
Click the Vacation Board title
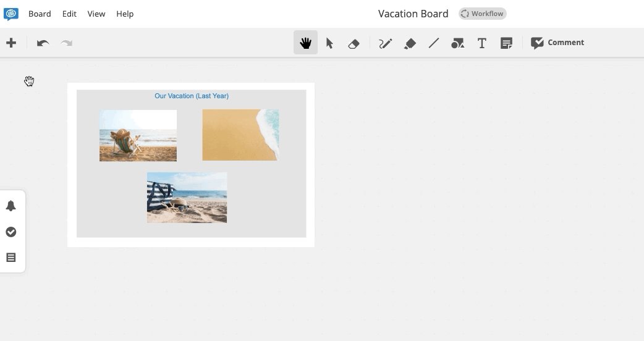[x=413, y=14]
